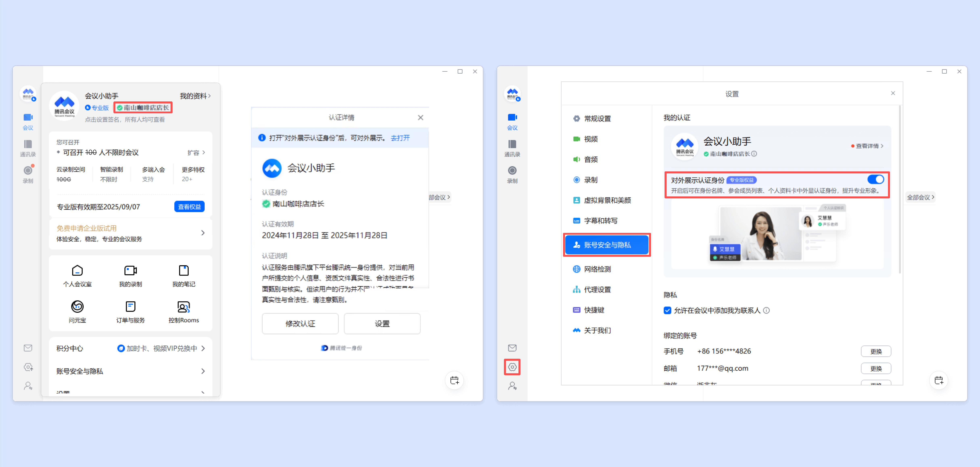Open 问元宝 assistant

(77, 312)
